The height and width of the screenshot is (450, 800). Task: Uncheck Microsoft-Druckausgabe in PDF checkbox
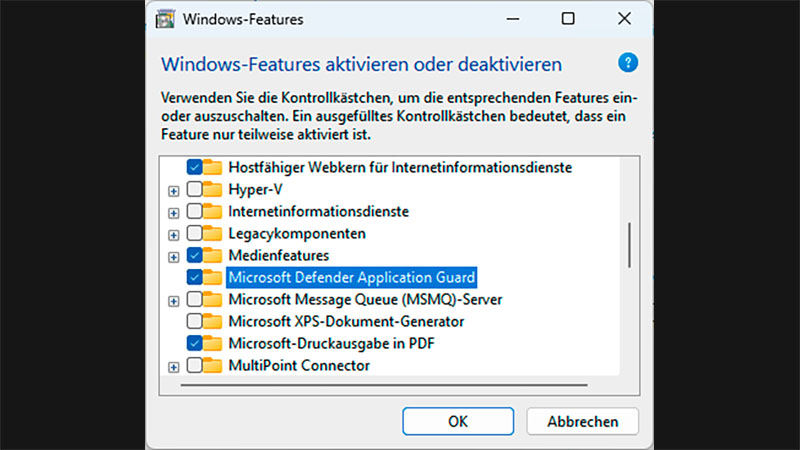[x=194, y=343]
